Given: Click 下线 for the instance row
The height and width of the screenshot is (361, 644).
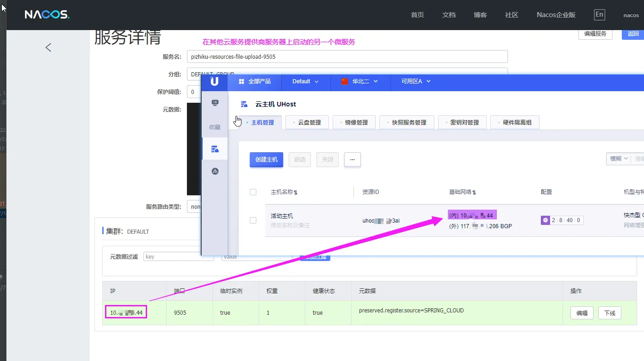Looking at the screenshot, I should tap(610, 313).
